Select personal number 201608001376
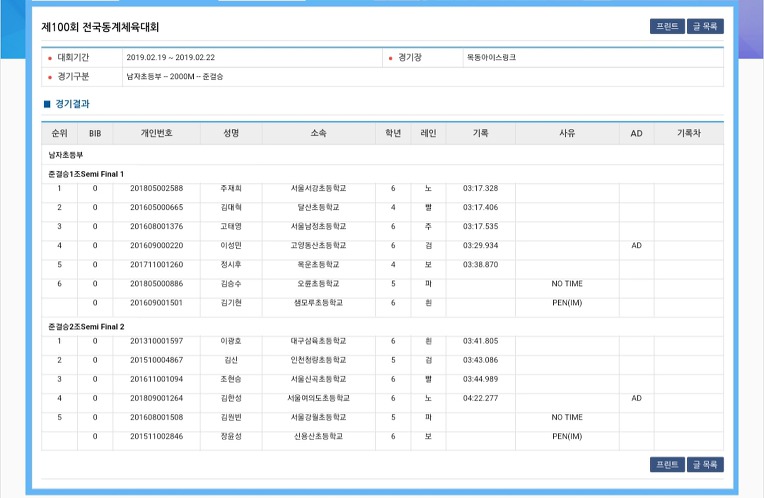Screen dimensions: 764x498 [156, 226]
